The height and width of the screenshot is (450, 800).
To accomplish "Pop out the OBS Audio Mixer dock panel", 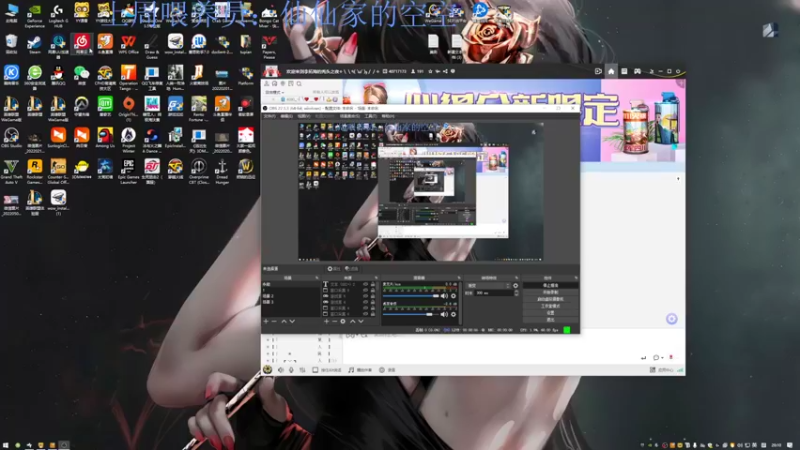I will [x=459, y=278].
